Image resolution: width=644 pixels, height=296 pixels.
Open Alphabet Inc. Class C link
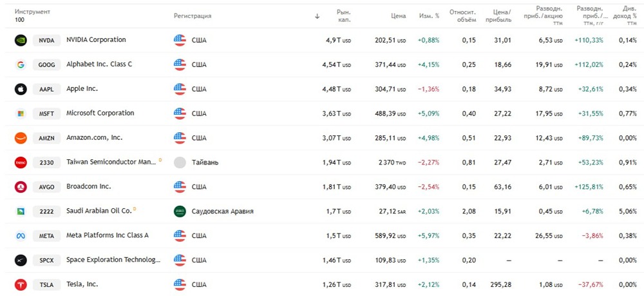point(99,64)
